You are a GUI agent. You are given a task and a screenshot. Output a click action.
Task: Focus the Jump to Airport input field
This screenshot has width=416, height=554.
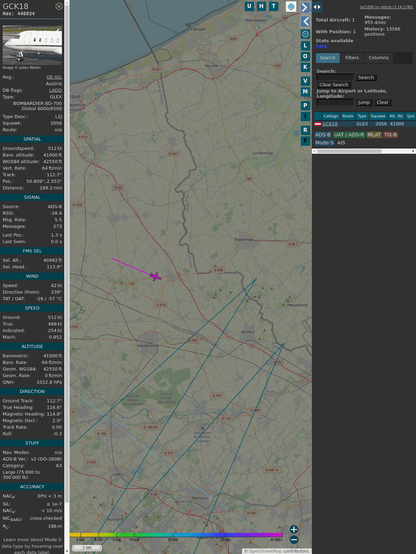point(335,102)
